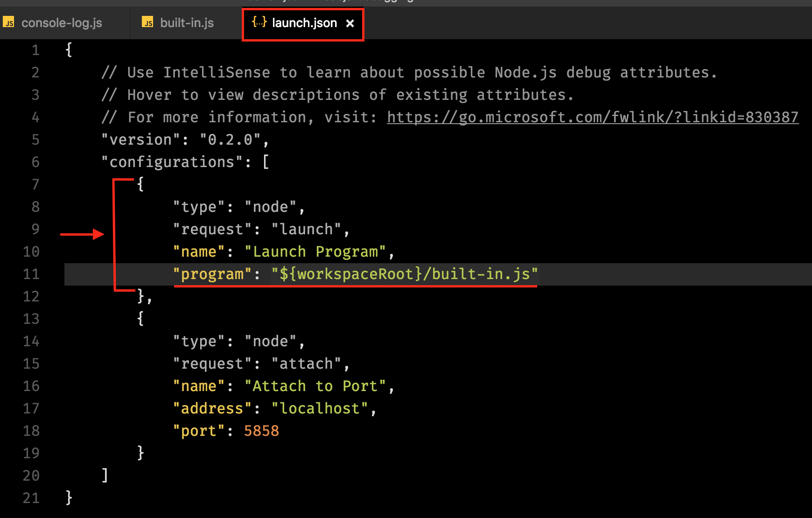
Task: Open the go.microsoft.com fwlink URL
Action: click(593, 117)
